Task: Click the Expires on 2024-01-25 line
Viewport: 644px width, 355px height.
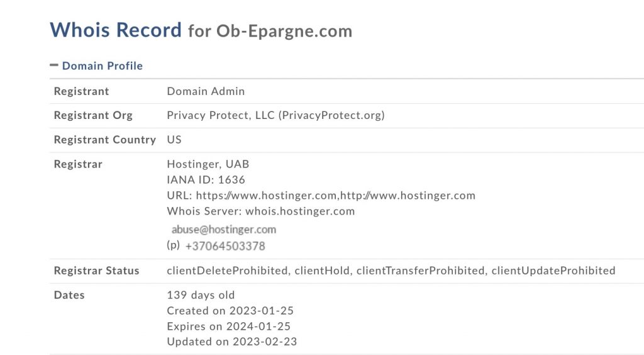Action: pos(229,326)
